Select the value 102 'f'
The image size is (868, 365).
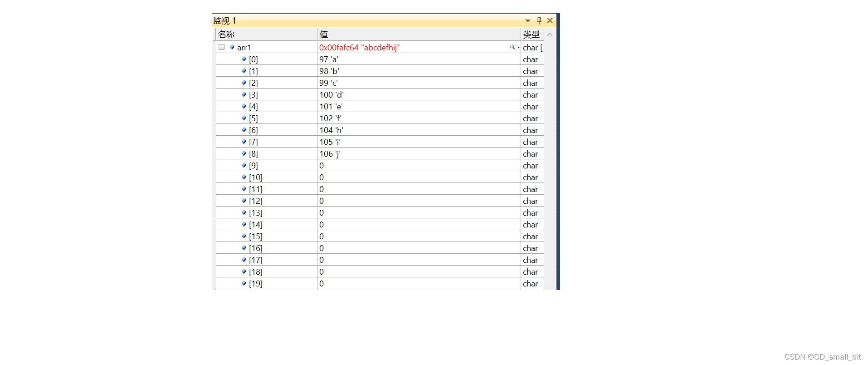point(331,118)
